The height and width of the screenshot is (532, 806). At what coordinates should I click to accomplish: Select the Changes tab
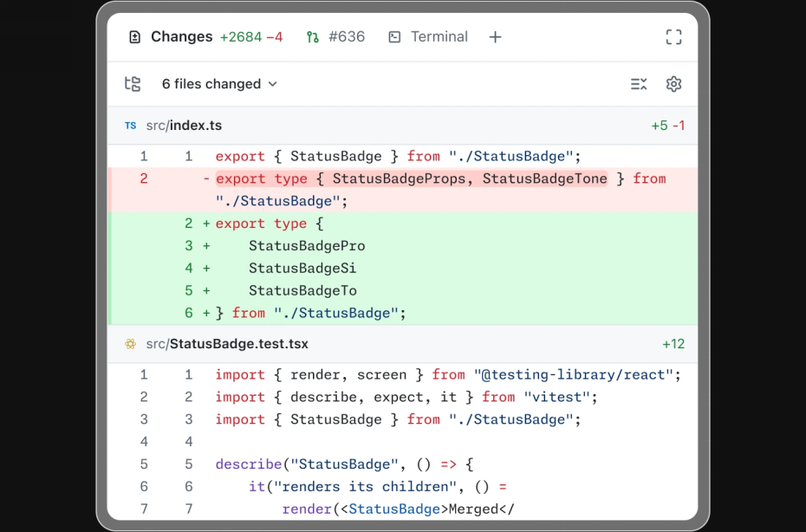point(205,37)
